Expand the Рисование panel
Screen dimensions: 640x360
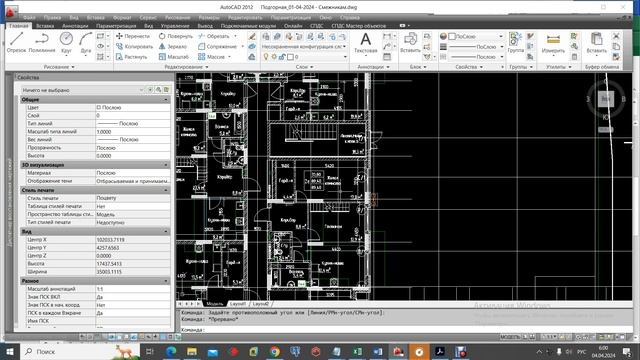pyautogui.click(x=59, y=67)
